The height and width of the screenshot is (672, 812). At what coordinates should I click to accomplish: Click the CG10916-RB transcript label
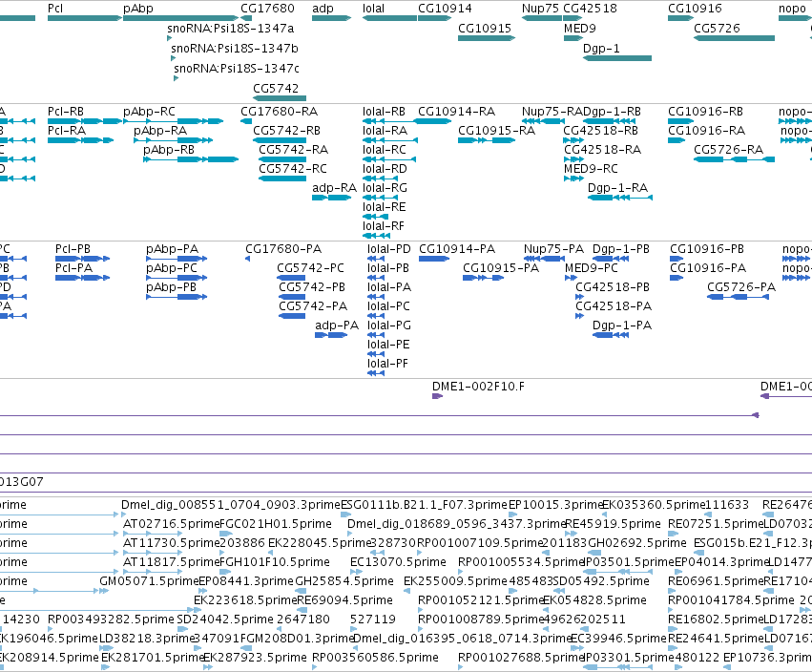click(x=705, y=112)
